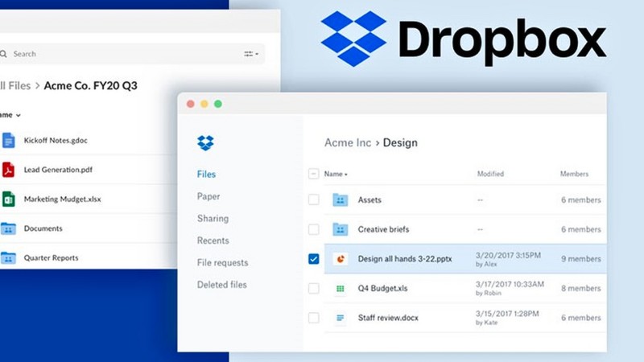Click 6 members for Assets

580,200
